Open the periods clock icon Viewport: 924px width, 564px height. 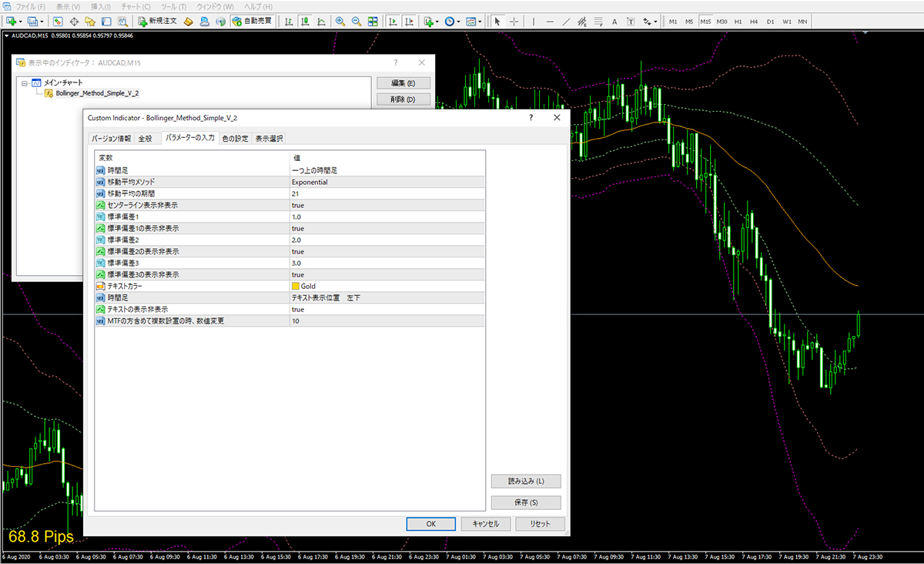pyautogui.click(x=450, y=21)
